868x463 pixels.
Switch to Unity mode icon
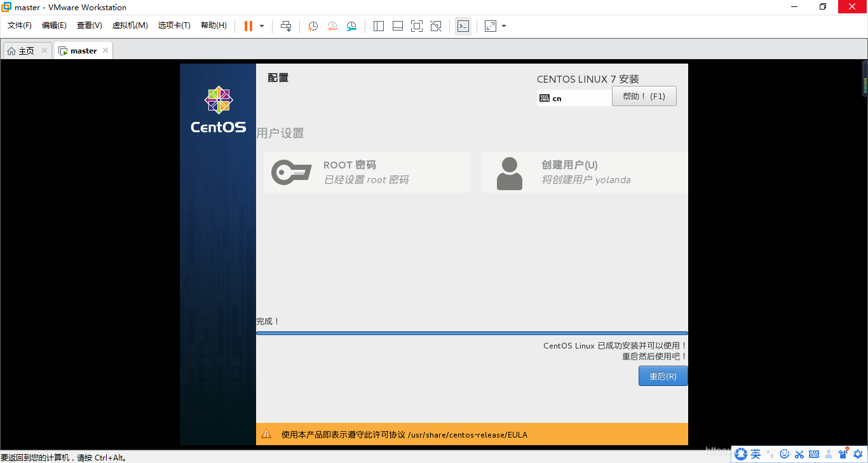436,26
